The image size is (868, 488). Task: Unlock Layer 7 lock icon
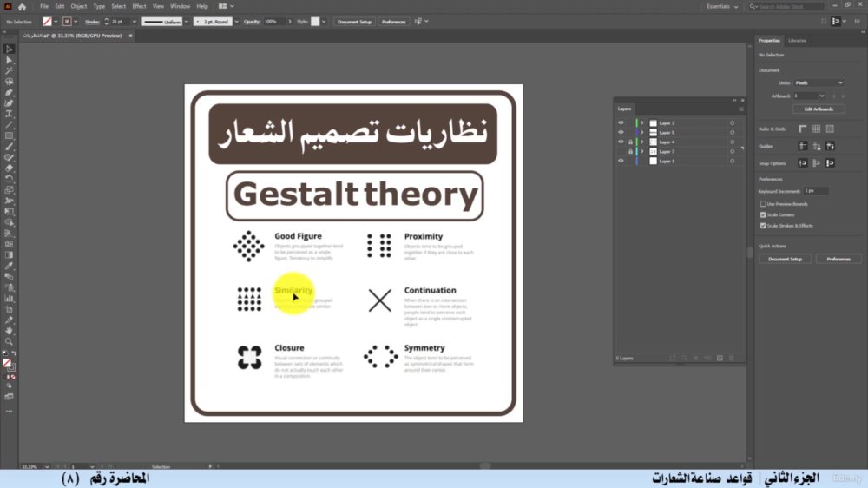[630, 151]
